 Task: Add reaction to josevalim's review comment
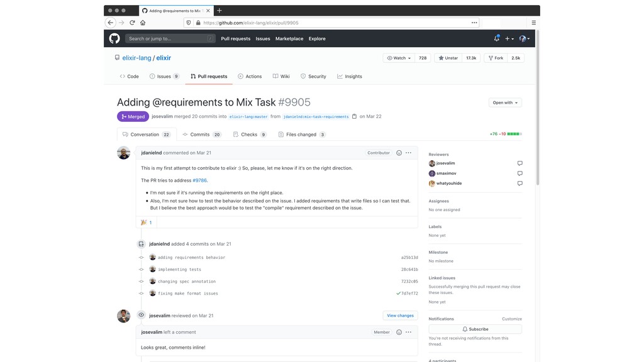(399, 332)
